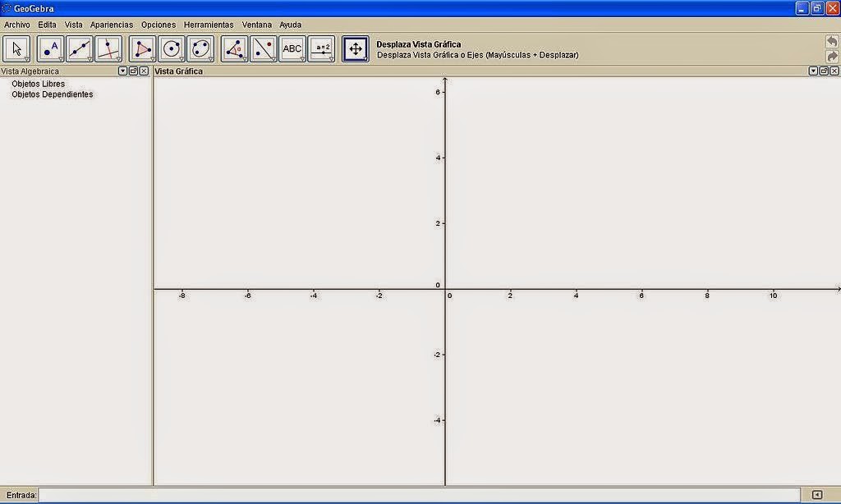841x504 pixels.
Task: Open dropdown arrow of Vista Gráfica panel
Action: coord(814,71)
